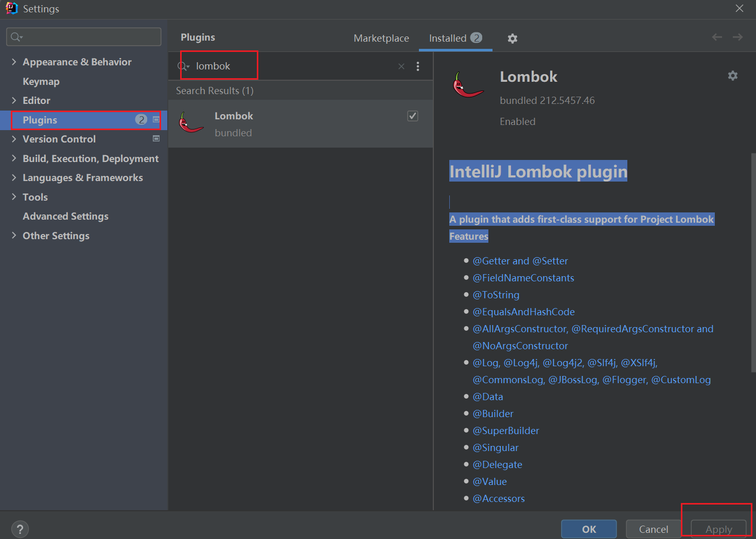
Task: Click the project-level icon beside Version Control
Action: [156, 138]
